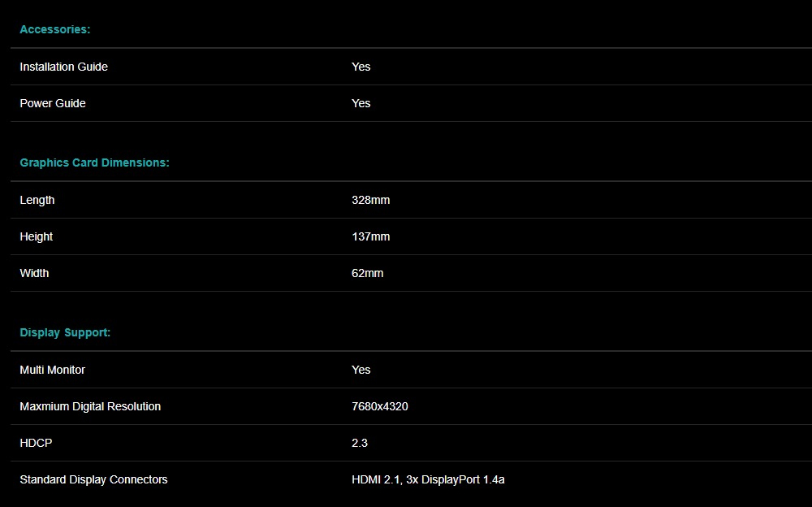Screen dimensions: 812x507
Task: Select the HDCP row label
Action: pos(36,443)
